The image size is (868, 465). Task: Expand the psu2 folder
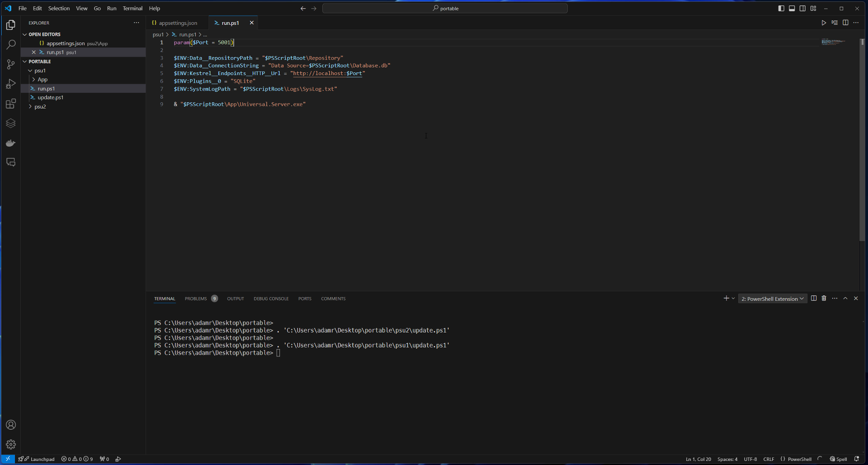tap(40, 107)
